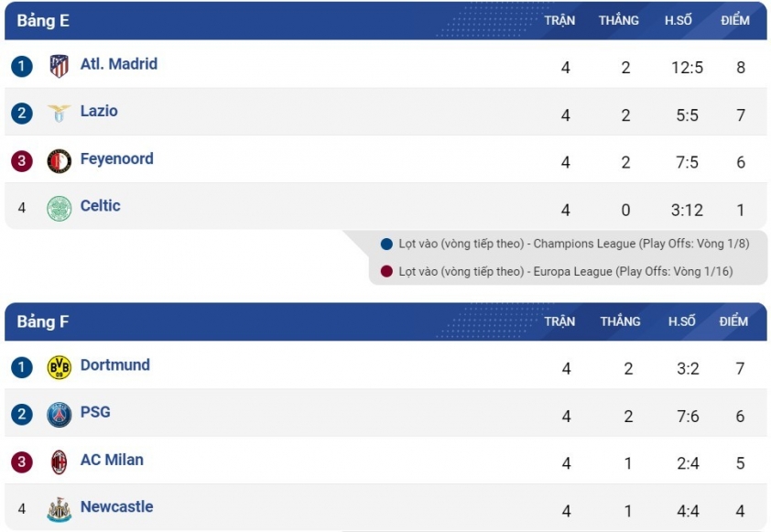Select the Celtic team name
The height and width of the screenshot is (532, 771).
(101, 205)
